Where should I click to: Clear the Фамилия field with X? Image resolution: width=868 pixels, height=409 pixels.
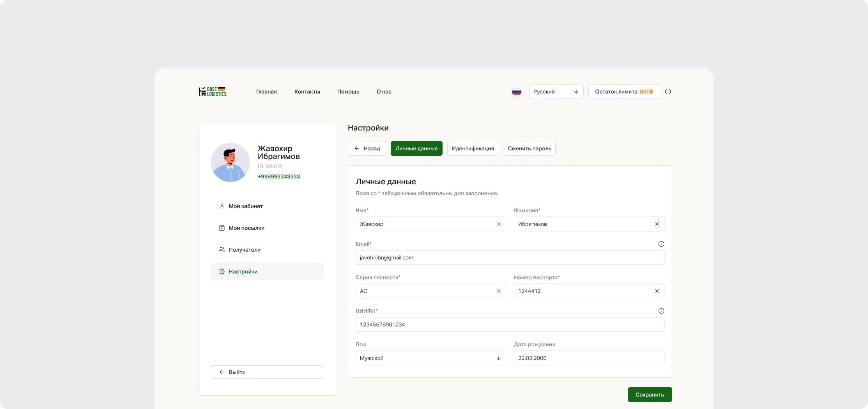click(x=657, y=224)
